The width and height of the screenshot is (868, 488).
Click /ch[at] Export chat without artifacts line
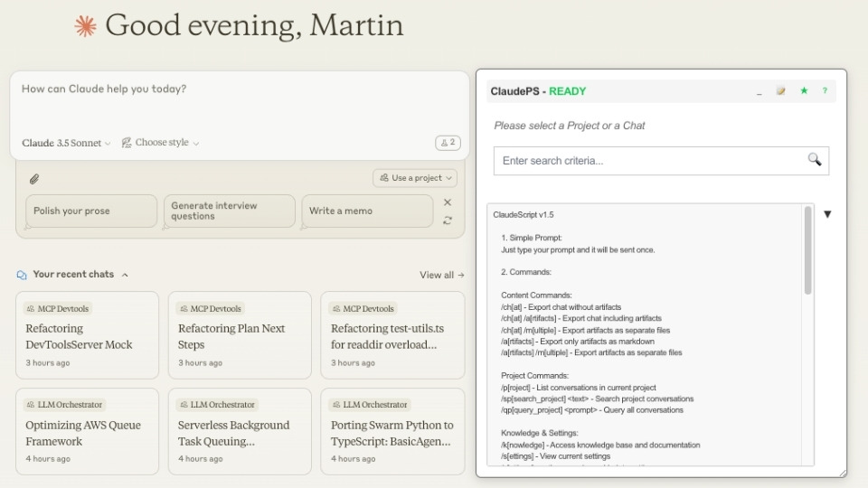tap(561, 306)
